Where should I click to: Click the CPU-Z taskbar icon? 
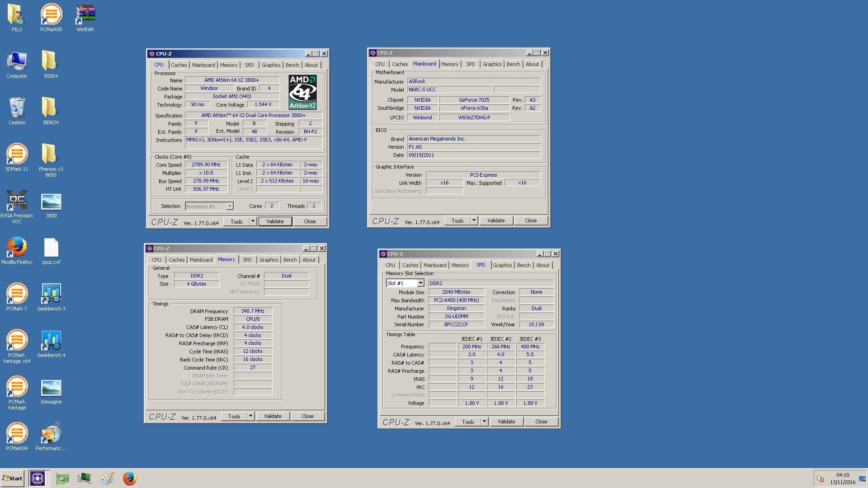coord(37,478)
